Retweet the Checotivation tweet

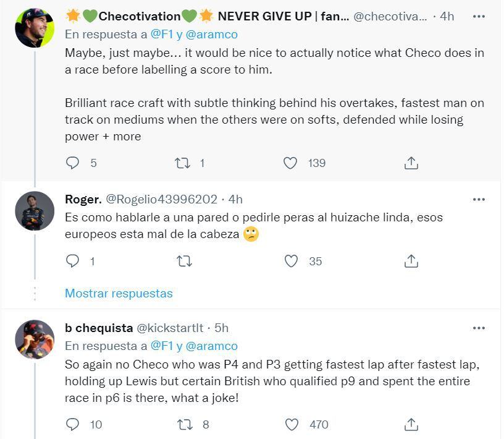point(182,163)
